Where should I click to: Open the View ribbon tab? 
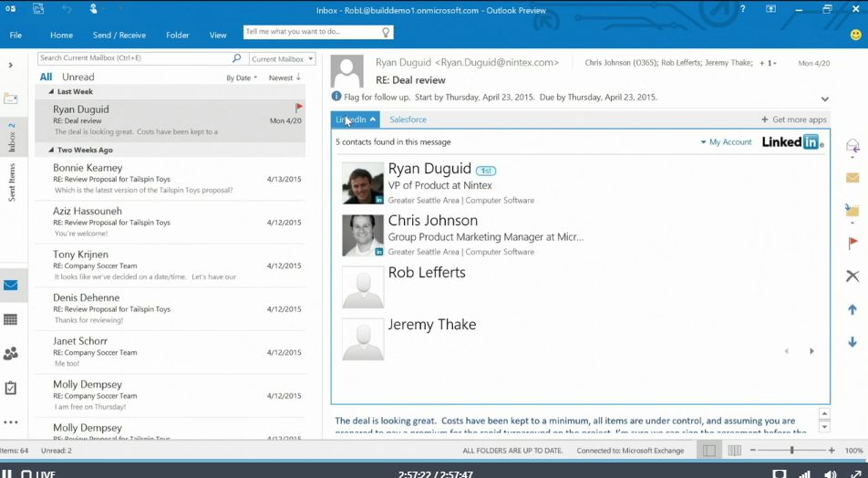tap(218, 35)
